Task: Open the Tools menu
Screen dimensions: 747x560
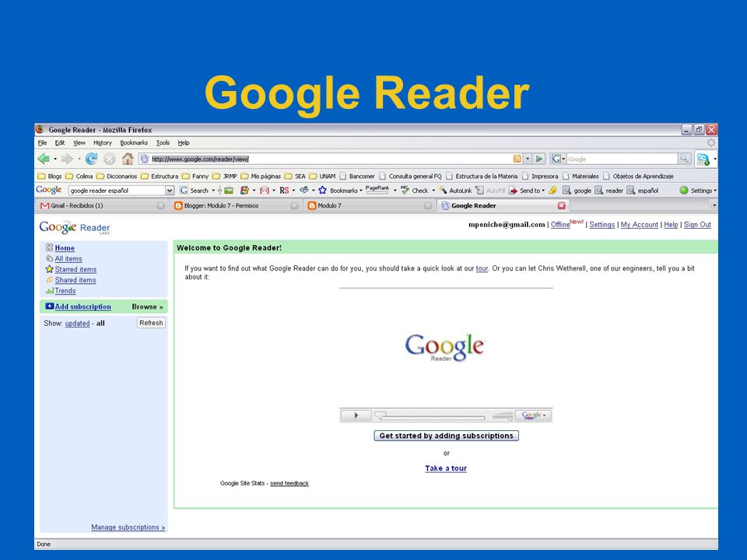Action: (163, 143)
